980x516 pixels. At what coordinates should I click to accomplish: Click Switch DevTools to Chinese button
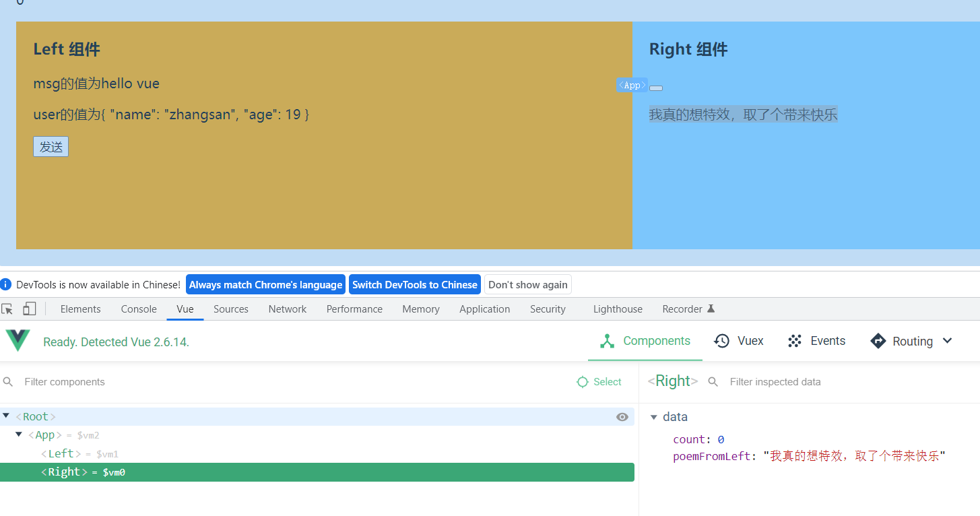tap(415, 284)
